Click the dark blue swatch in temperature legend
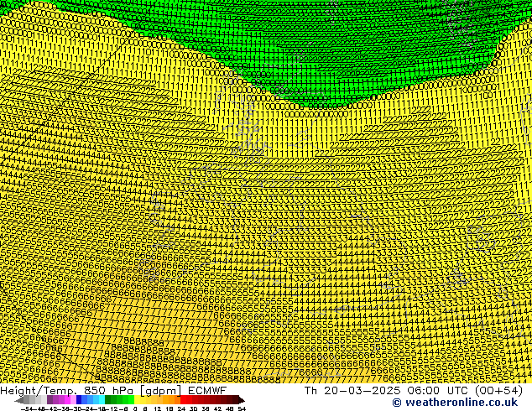The height and width of the screenshot is (411, 532). tap(79, 400)
